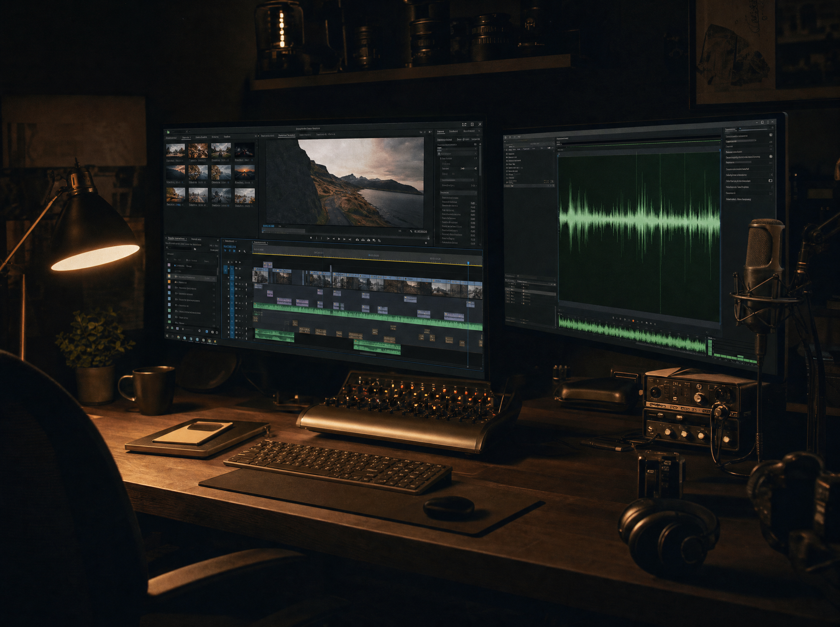Open the first tab above the program monitor

pos(268,136)
